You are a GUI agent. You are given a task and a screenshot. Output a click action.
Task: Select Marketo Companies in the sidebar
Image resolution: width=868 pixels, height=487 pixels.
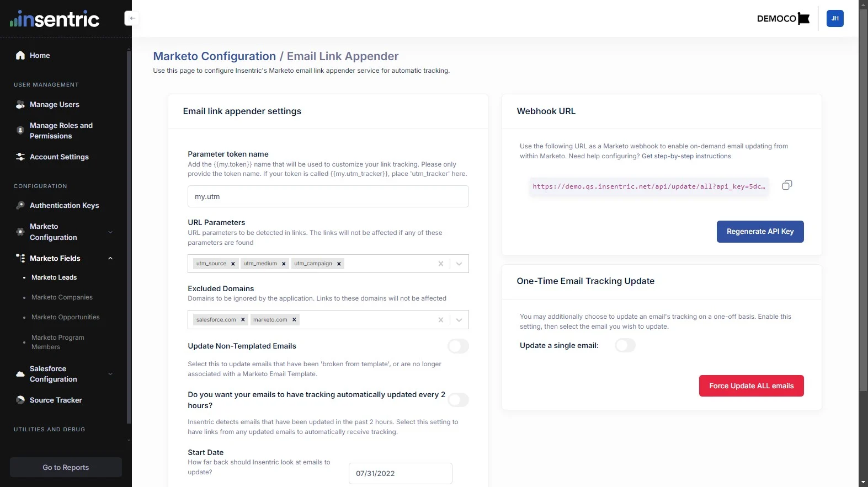[62, 297]
